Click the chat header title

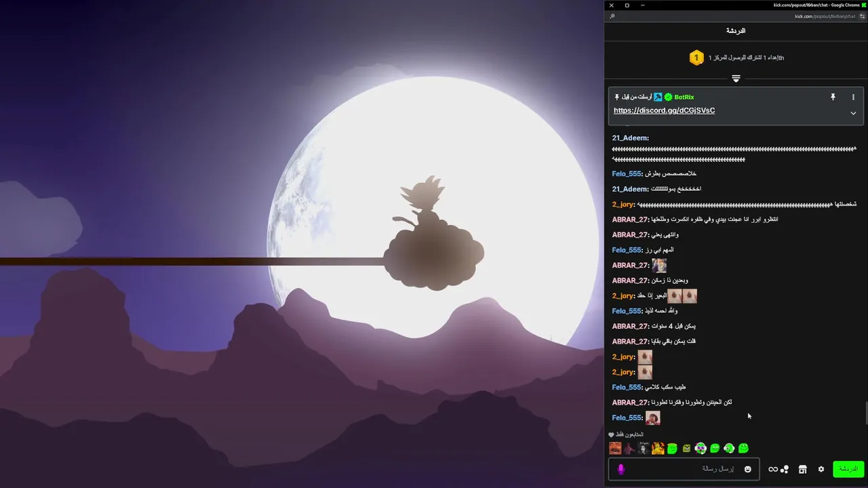(x=736, y=31)
